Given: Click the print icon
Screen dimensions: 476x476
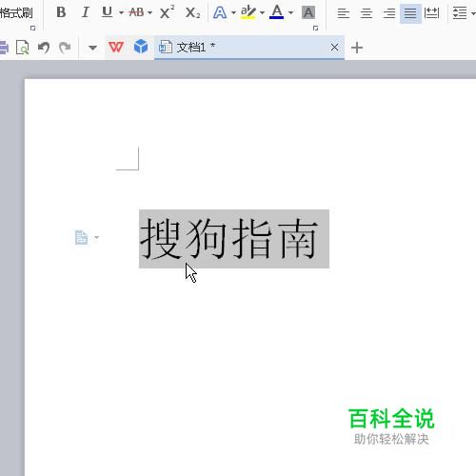Looking at the screenshot, I should pos(4,48).
